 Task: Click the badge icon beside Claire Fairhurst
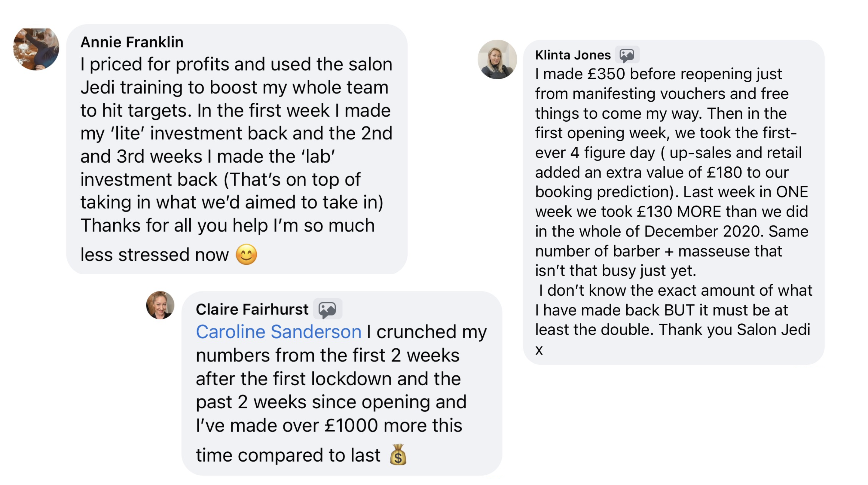tap(327, 309)
